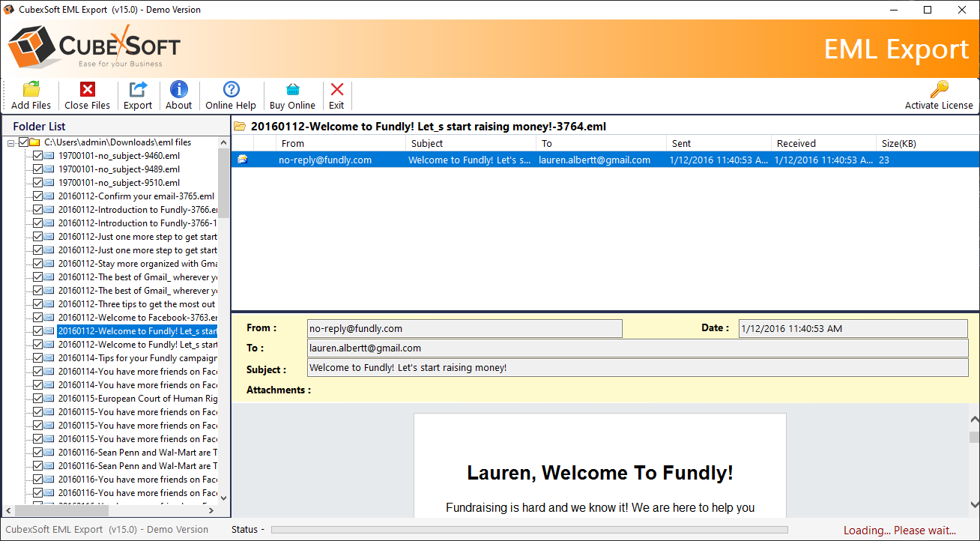Sort messages by the From column
The image size is (980, 541).
point(341,143)
